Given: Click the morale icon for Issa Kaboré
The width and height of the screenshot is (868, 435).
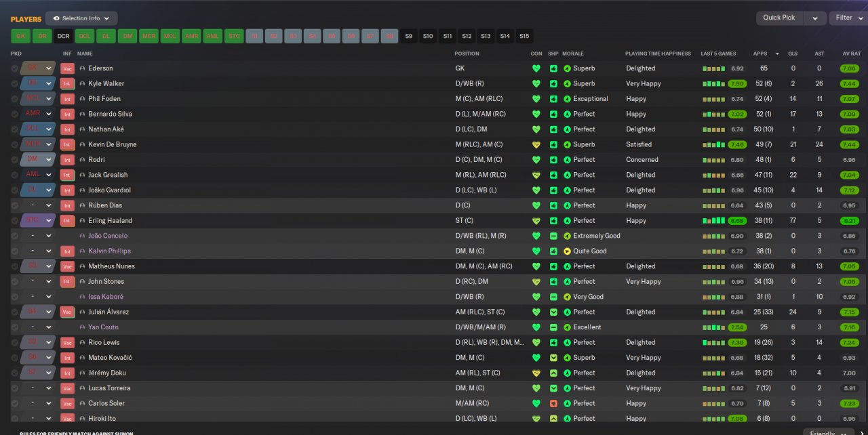Looking at the screenshot, I should click(x=567, y=297).
